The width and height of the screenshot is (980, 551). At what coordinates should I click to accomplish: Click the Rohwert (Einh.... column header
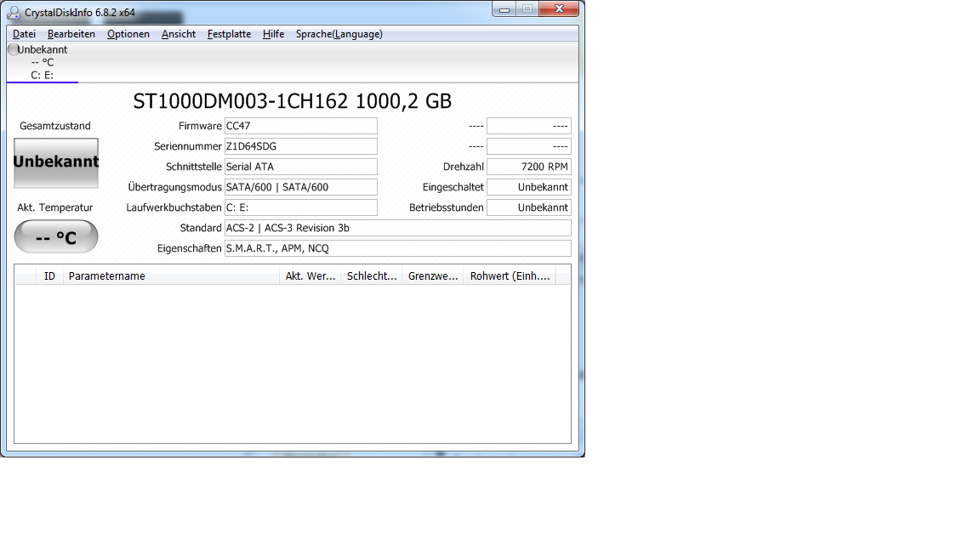[x=510, y=276]
